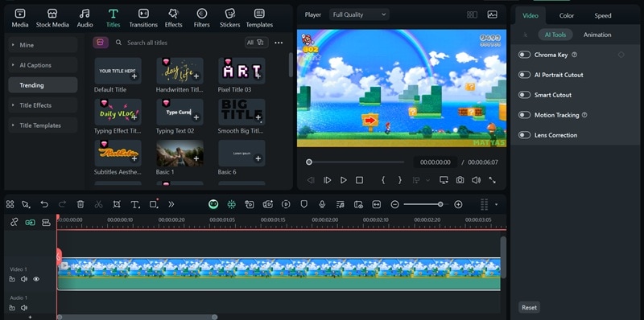Click the Chroma Key help icon
Image resolution: width=644 pixels, height=320 pixels.
pos(575,55)
